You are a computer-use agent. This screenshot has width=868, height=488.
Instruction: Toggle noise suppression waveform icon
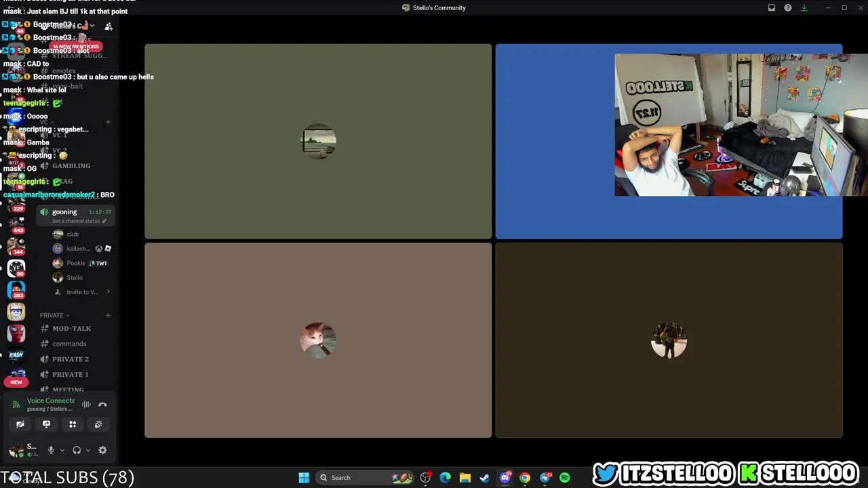coord(86,405)
